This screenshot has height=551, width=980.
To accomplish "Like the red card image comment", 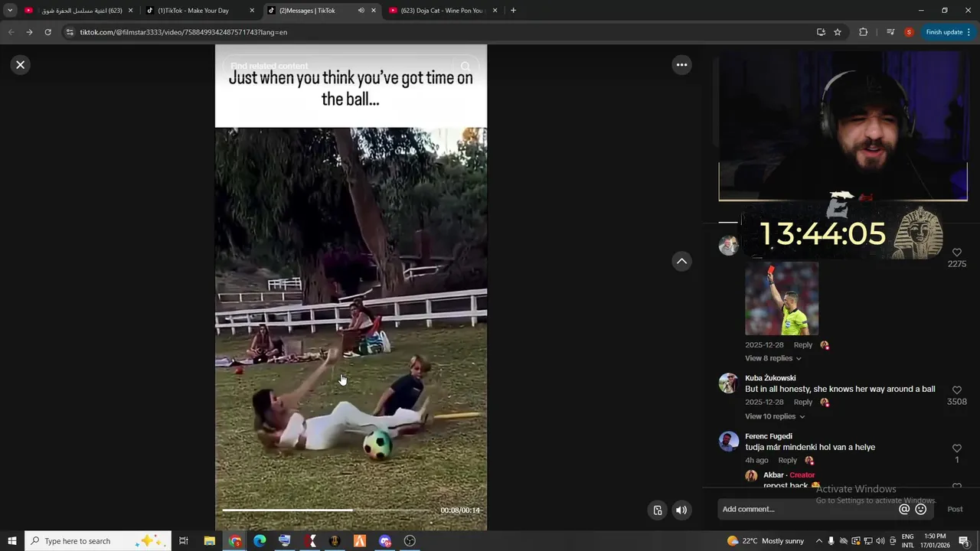I will pyautogui.click(x=956, y=253).
